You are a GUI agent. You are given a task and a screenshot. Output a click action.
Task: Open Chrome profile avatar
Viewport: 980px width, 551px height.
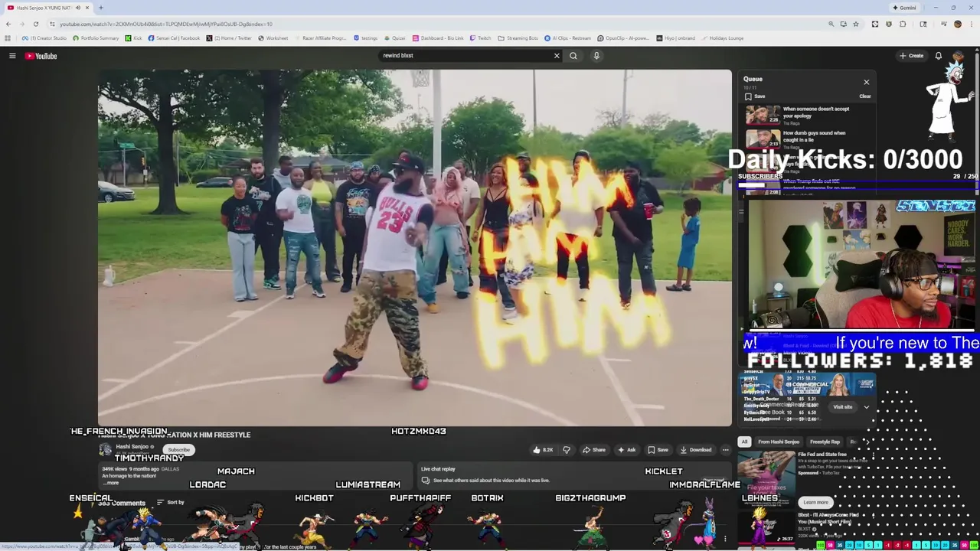[x=957, y=24]
